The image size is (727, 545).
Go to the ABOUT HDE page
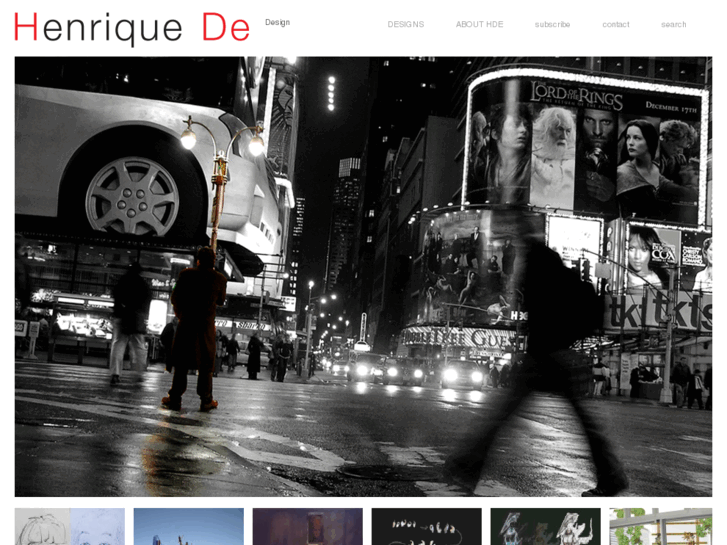[x=479, y=24]
